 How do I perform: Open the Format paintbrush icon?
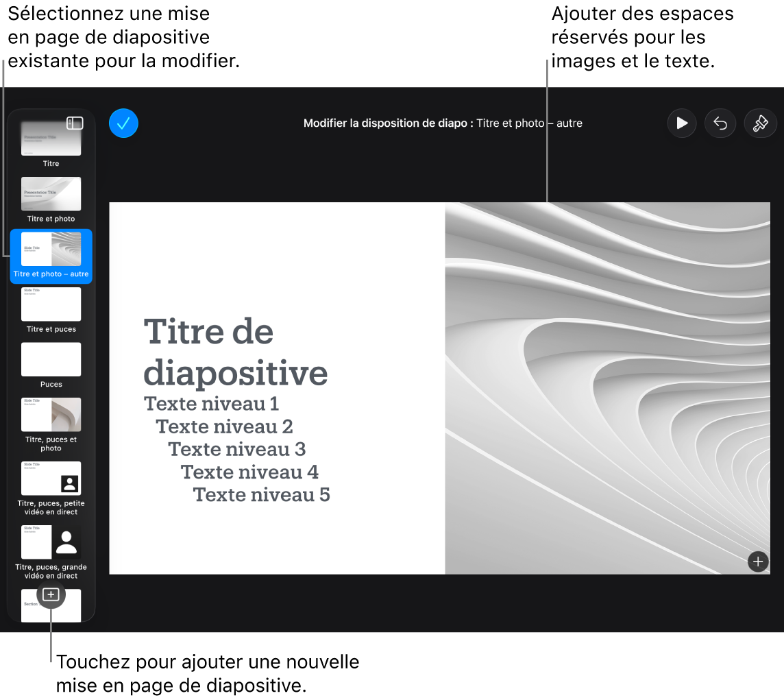760,123
